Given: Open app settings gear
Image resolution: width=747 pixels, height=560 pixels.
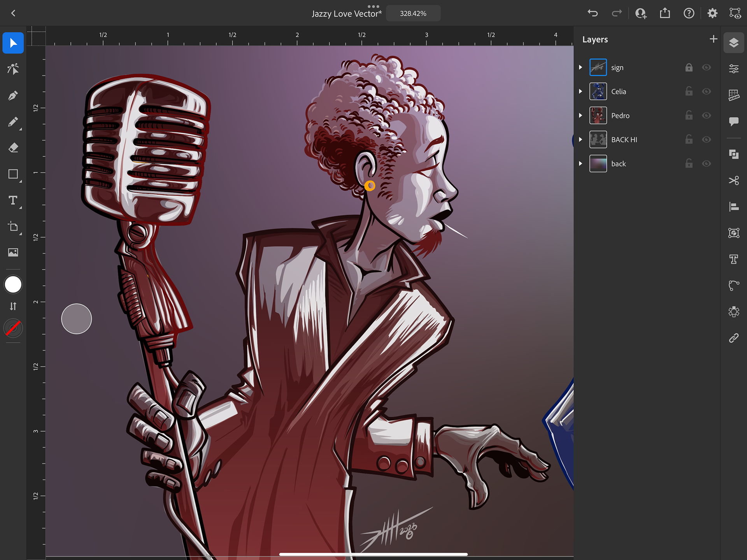Looking at the screenshot, I should click(x=712, y=13).
